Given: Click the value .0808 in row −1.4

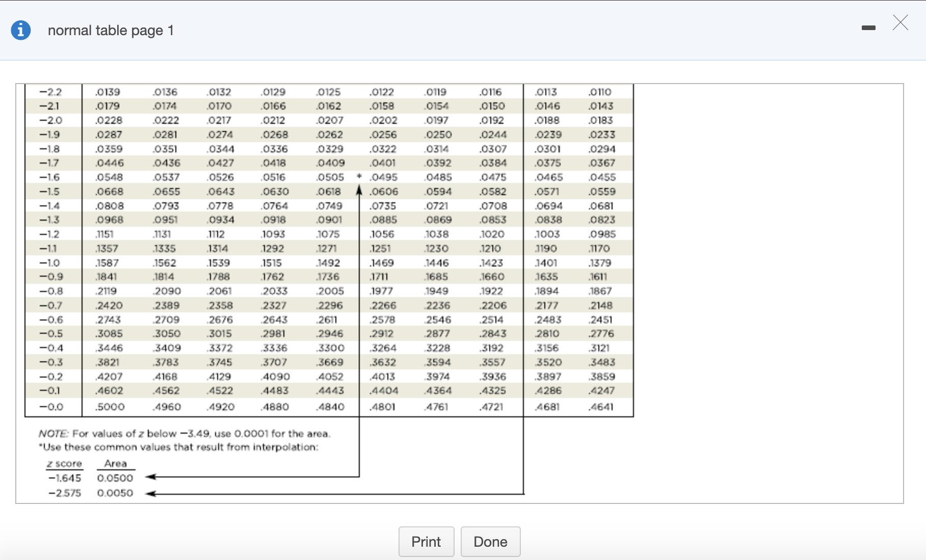Looking at the screenshot, I should tap(110, 206).
